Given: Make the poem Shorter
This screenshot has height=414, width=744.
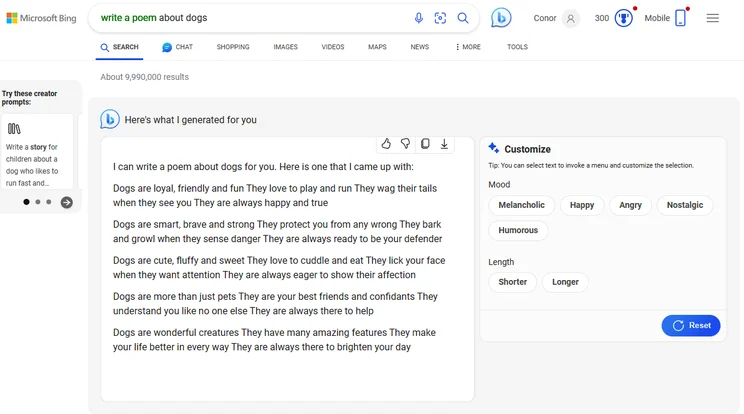Looking at the screenshot, I should click(512, 282).
